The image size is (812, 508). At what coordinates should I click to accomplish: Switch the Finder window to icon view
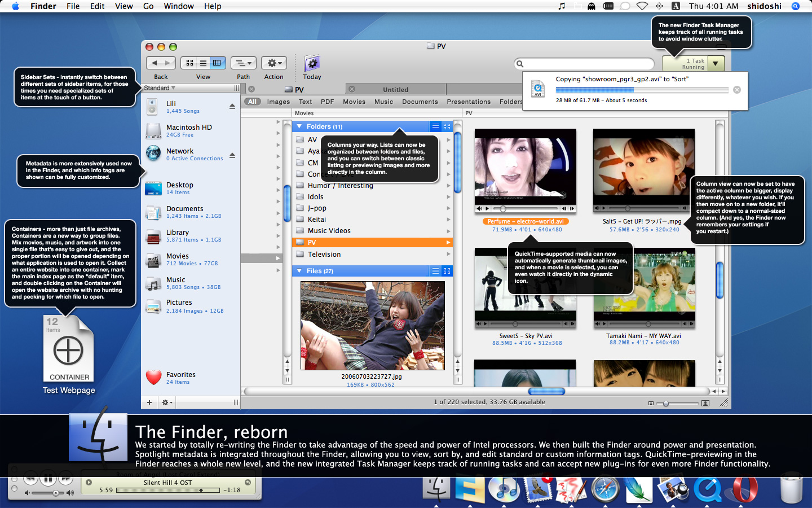pyautogui.click(x=189, y=63)
